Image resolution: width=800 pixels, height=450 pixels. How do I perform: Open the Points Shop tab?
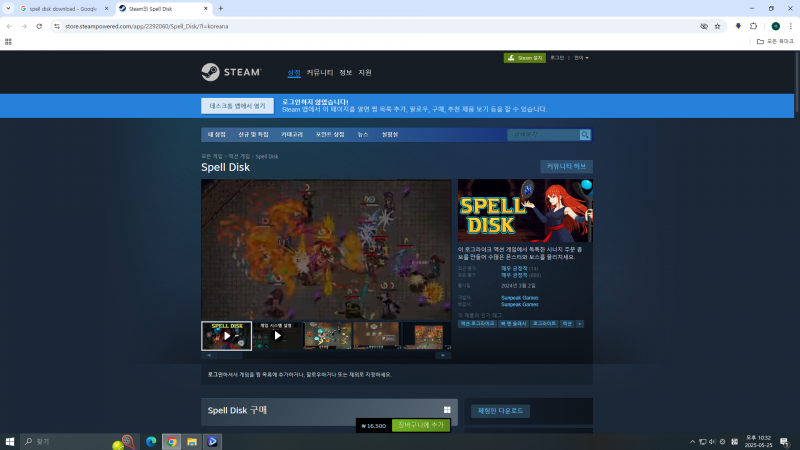click(330, 135)
